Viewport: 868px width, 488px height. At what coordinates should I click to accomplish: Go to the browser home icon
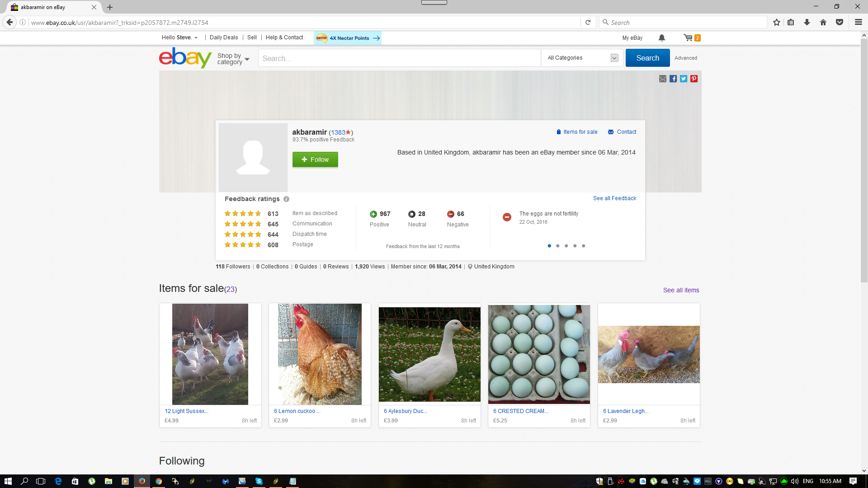click(x=823, y=22)
